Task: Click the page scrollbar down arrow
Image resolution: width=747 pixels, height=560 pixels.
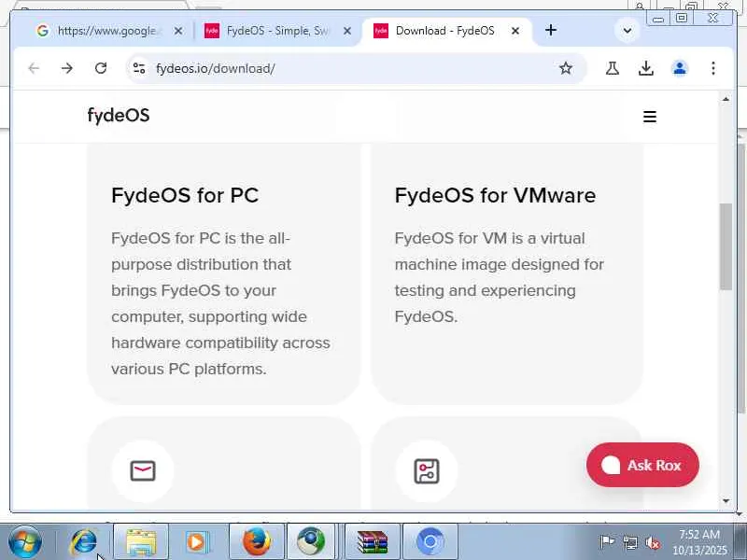Action: [x=726, y=501]
